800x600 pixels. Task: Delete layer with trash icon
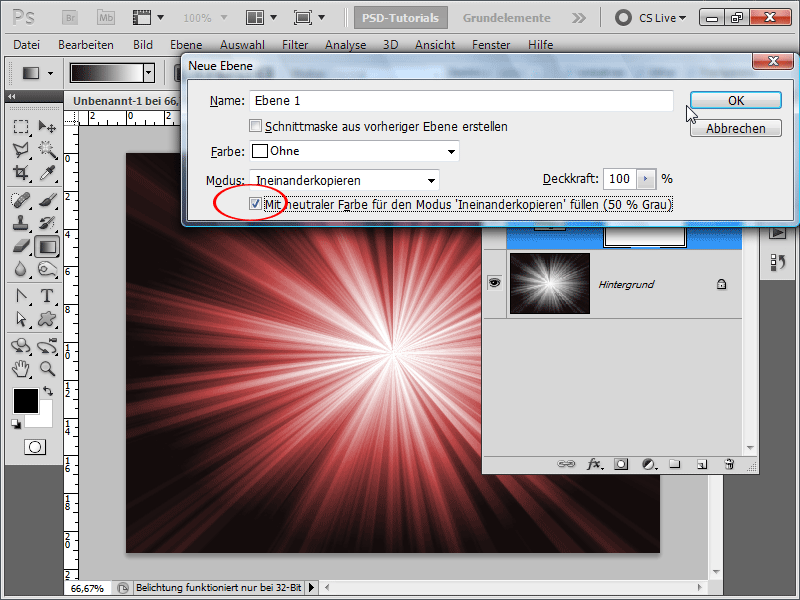(x=729, y=464)
